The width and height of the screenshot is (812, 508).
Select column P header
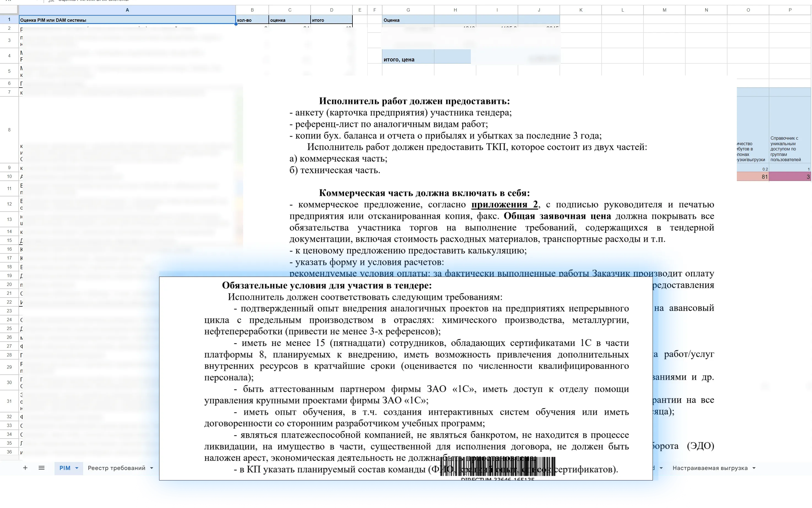coord(790,10)
